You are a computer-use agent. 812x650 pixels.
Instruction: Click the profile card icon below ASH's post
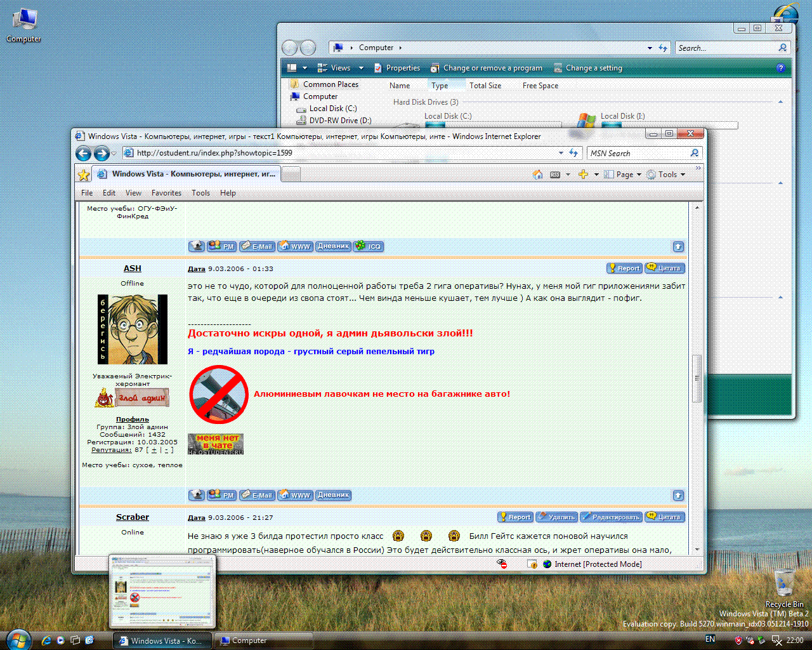click(197, 495)
